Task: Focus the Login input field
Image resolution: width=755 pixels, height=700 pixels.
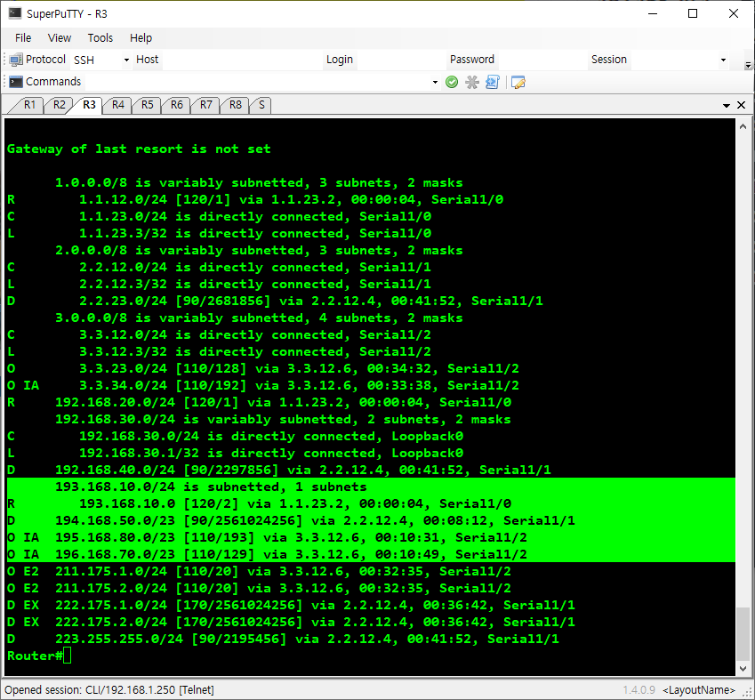Action: [x=400, y=60]
